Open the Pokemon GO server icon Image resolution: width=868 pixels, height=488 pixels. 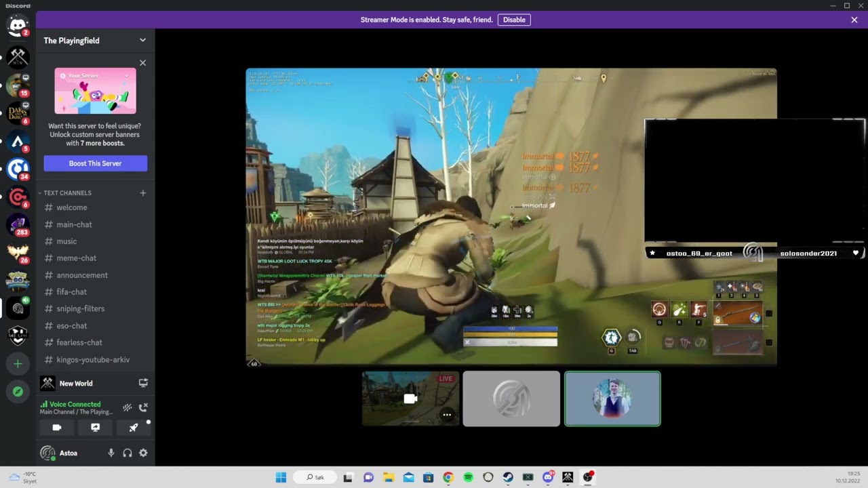tap(18, 280)
